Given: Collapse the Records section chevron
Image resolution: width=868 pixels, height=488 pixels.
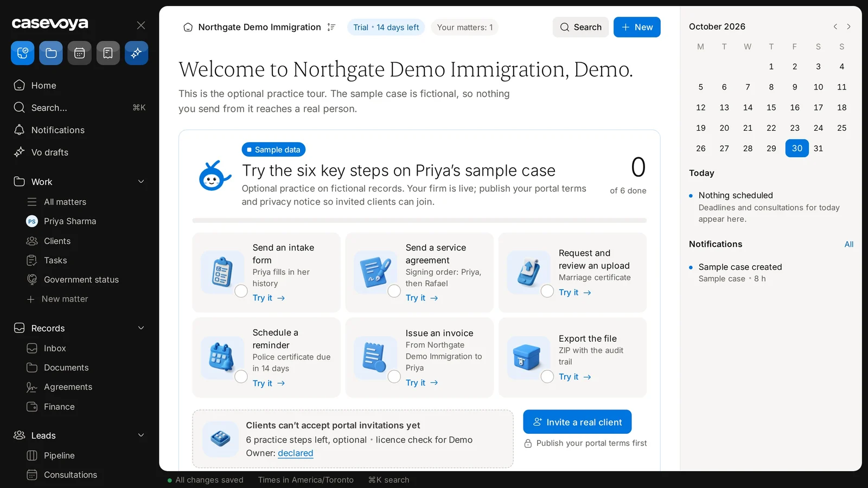Looking at the screenshot, I should click(141, 328).
